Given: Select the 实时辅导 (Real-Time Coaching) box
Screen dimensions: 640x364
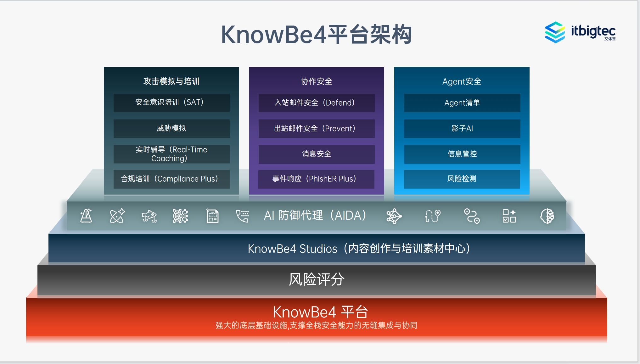Looking at the screenshot, I should pyautogui.click(x=171, y=154).
